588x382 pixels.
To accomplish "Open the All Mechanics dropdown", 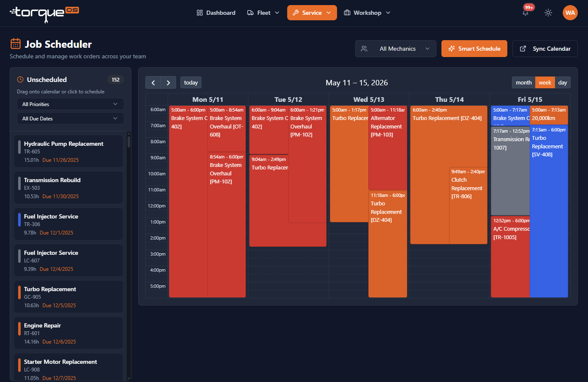I will [395, 49].
